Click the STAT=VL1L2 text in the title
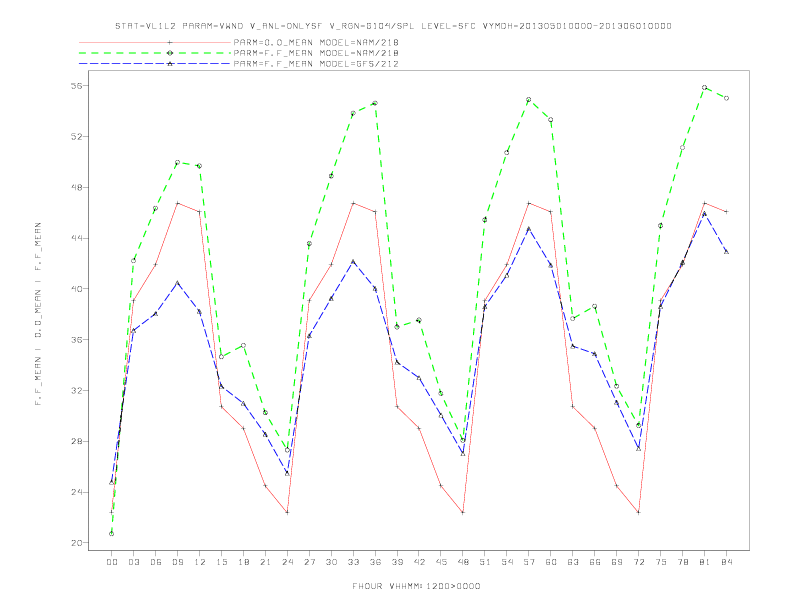Viewport: 792px width, 612px height. tap(146, 26)
